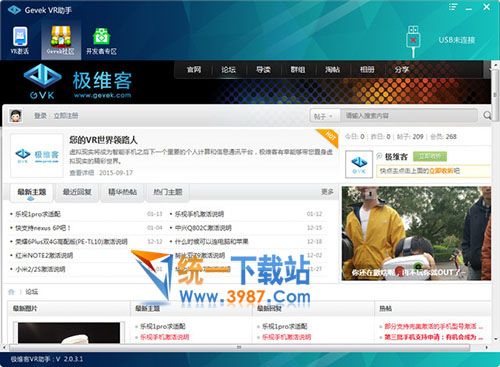This screenshot has width=500, height=367.
Task: Click the 查看详情 link
Action: click(82, 173)
